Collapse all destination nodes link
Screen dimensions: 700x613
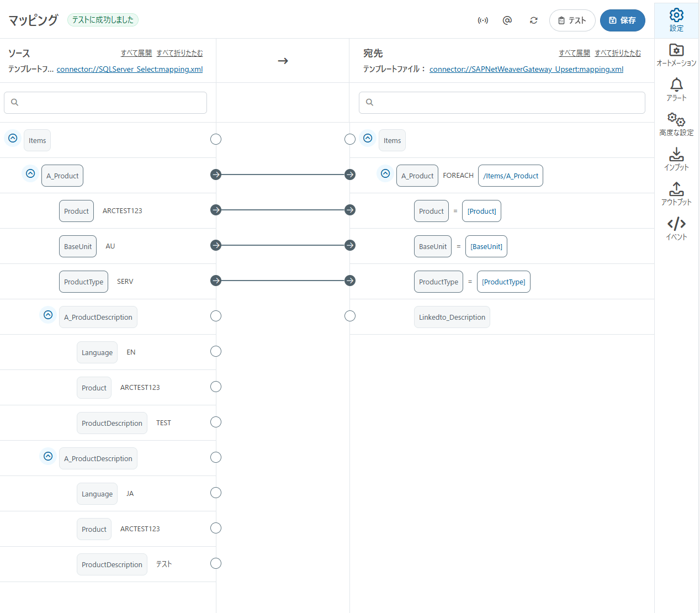point(618,53)
